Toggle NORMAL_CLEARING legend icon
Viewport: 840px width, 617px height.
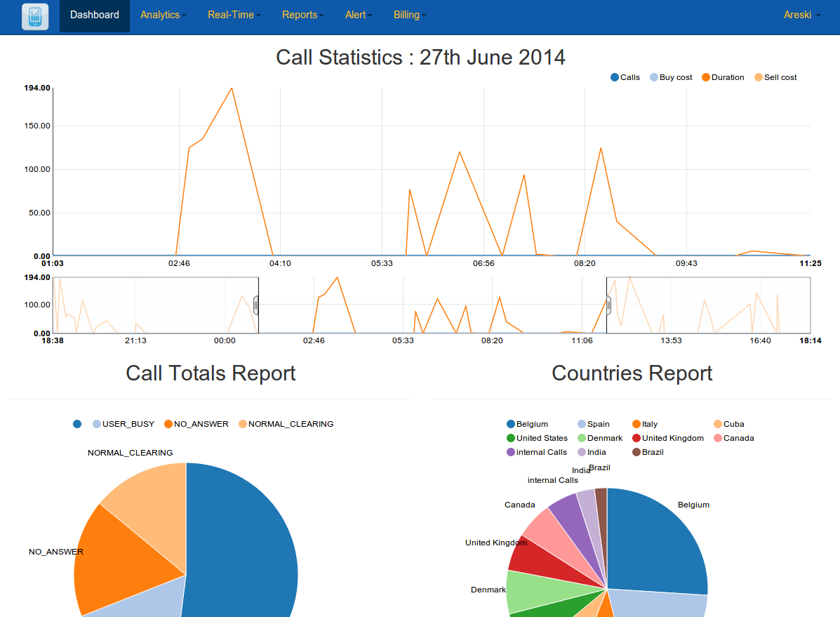pyautogui.click(x=243, y=424)
